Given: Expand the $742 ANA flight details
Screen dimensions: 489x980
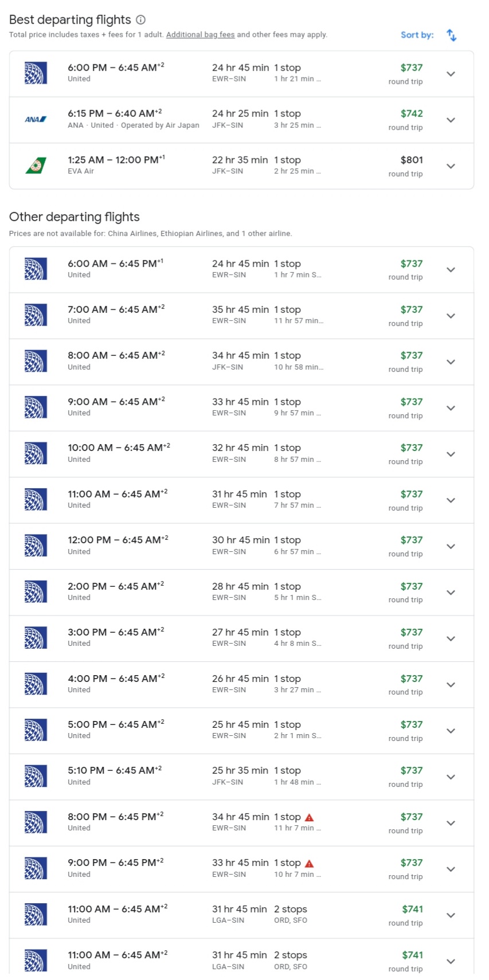Looking at the screenshot, I should click(451, 120).
